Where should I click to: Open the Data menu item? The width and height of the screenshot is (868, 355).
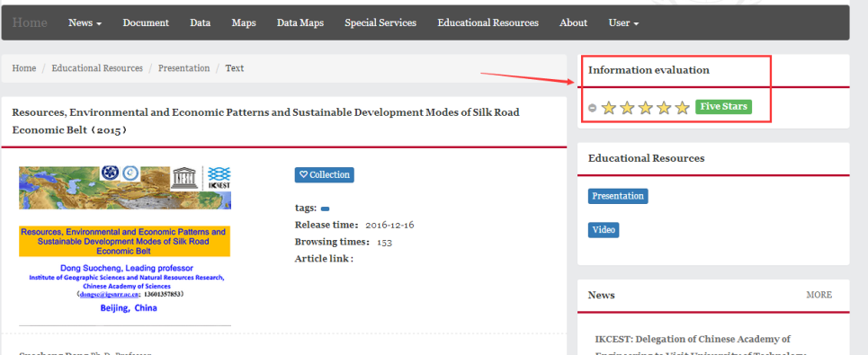coord(200,22)
